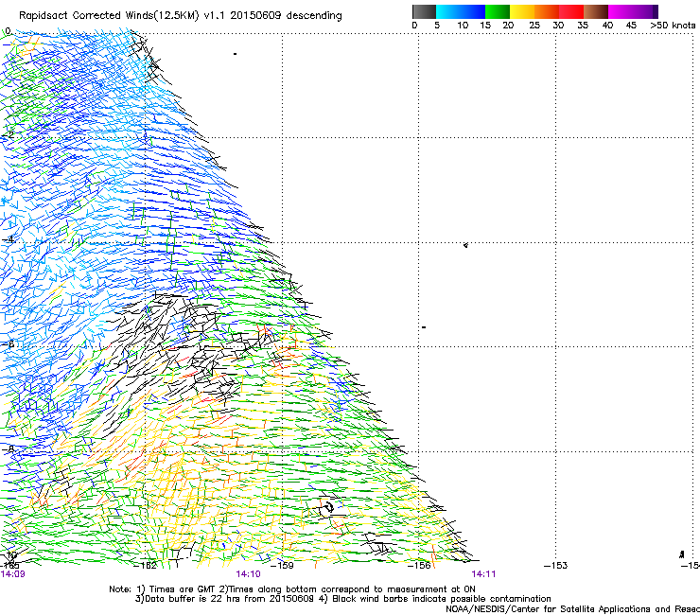Select the blue 10-15 knots color segment

(x=473, y=11)
